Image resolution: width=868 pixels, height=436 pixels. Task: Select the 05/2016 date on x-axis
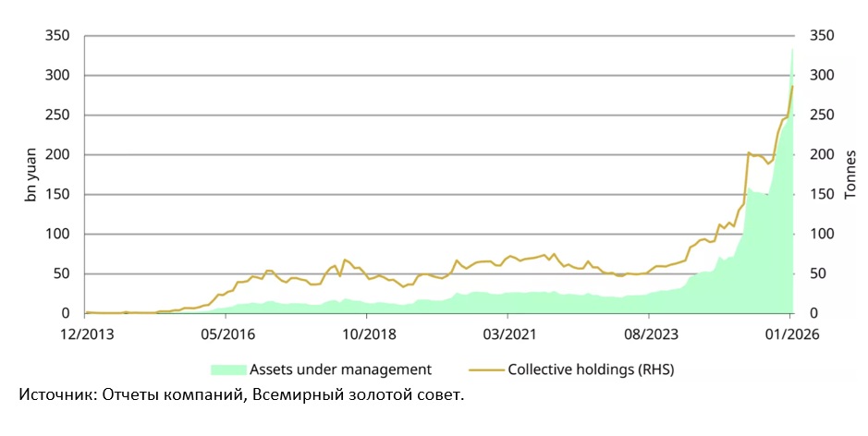(x=226, y=333)
